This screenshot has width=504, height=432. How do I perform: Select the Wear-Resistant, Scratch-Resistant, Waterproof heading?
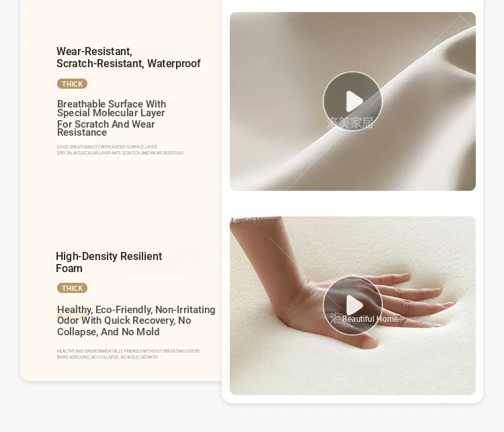(x=128, y=58)
